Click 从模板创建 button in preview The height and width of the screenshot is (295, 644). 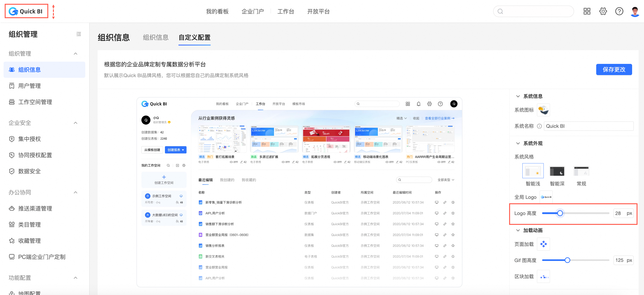tap(152, 150)
